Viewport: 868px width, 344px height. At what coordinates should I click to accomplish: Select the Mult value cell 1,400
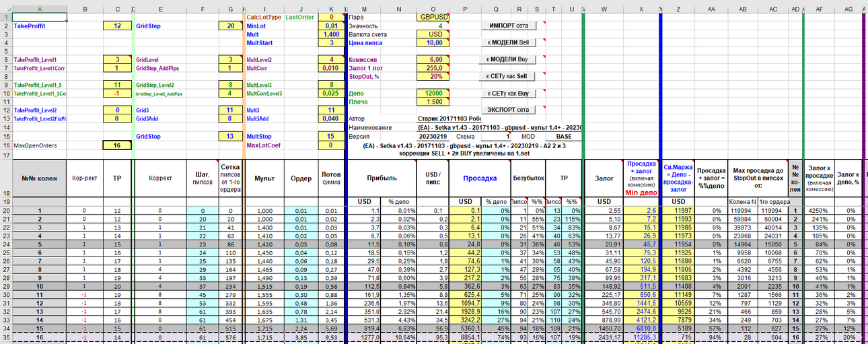(330, 34)
